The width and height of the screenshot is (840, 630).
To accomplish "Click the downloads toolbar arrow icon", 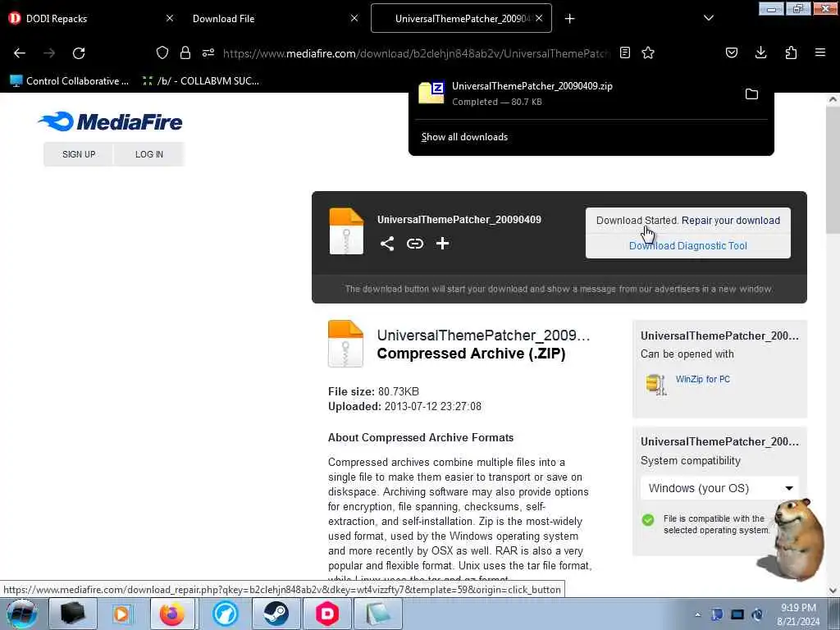I will tap(760, 52).
